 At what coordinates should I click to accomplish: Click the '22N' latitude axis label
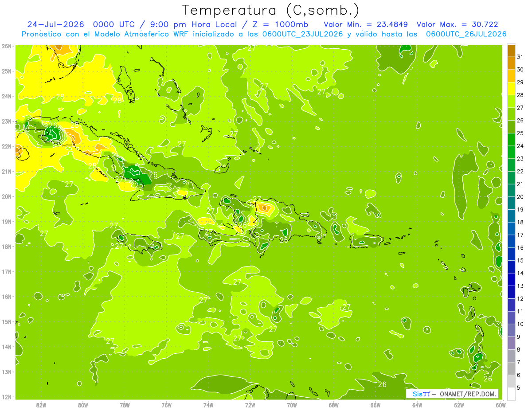(7, 146)
